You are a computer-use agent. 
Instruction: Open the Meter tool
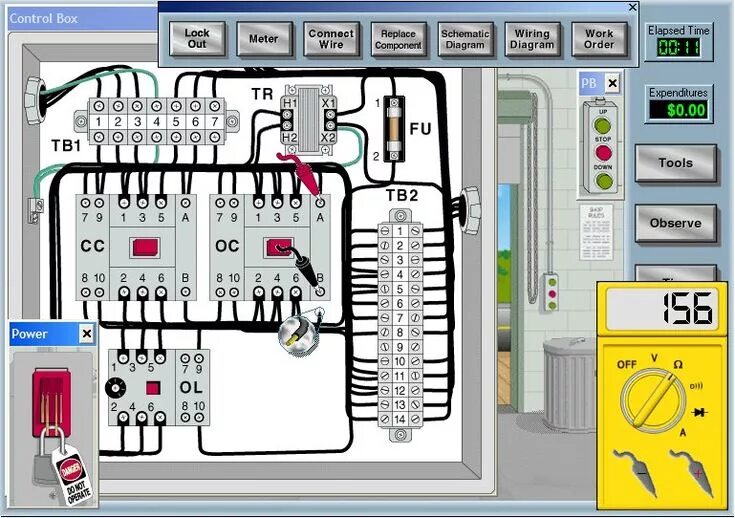(264, 39)
